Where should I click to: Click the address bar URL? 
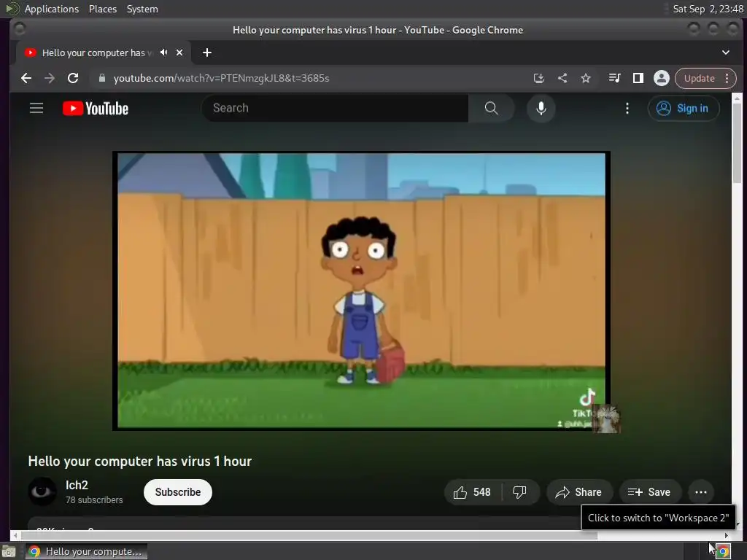[221, 78]
